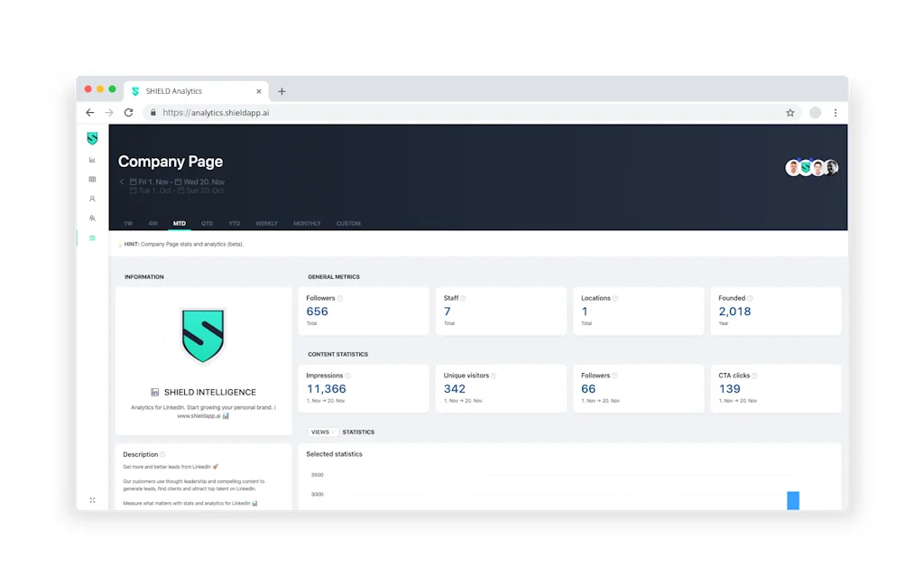924x586 pixels.
Task: Open the table grid view sidebar icon
Action: click(x=92, y=180)
